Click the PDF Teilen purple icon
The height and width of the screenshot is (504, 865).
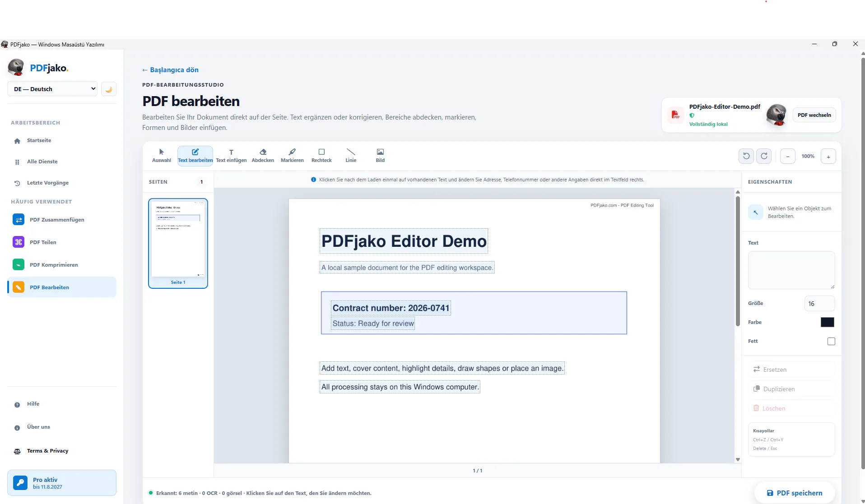pos(19,242)
